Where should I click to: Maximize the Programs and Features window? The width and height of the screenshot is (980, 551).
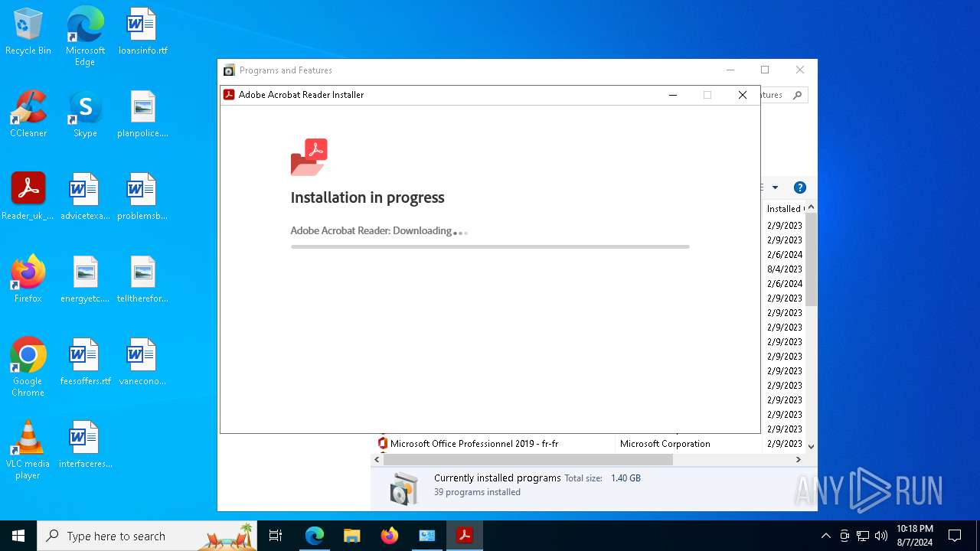pos(764,70)
